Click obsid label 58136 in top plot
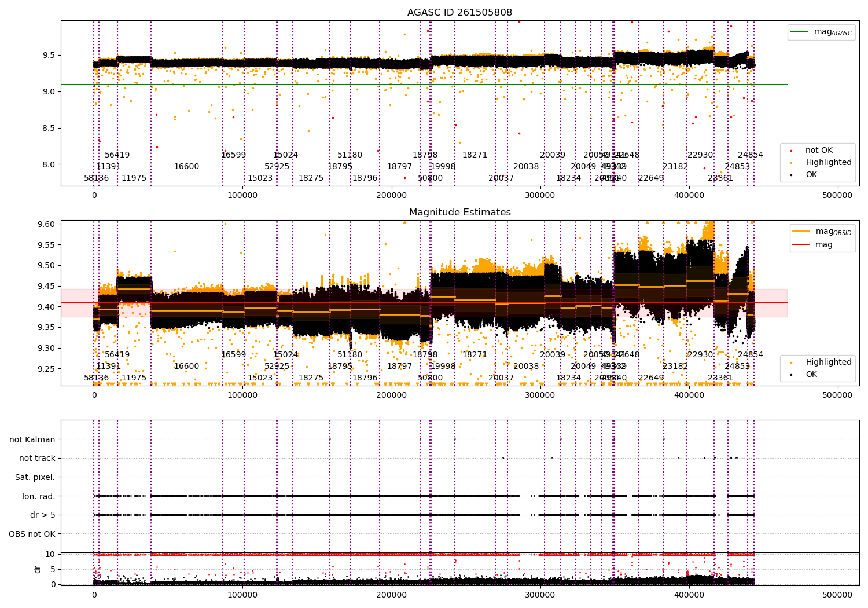The image size is (868, 608). click(x=97, y=178)
